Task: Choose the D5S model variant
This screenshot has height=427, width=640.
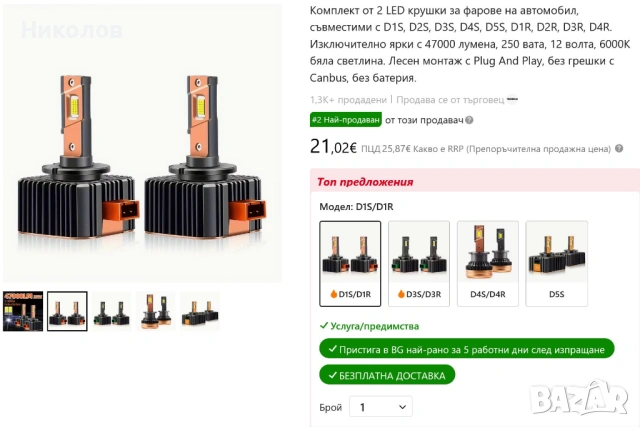Action: 557,264
